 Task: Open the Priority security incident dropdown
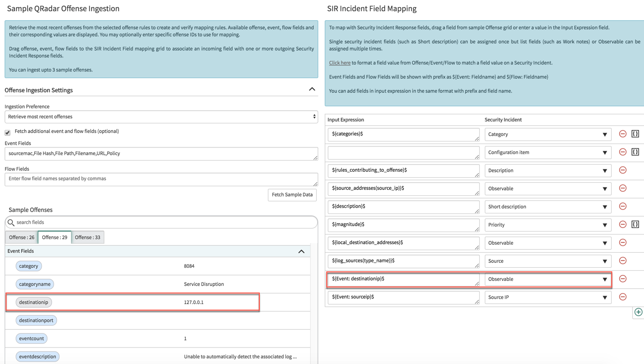point(548,225)
